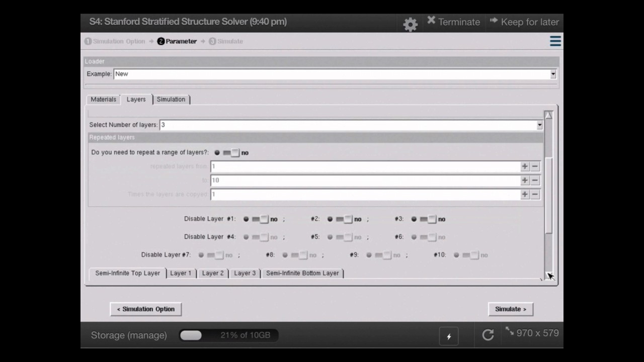Toggle Disable Layer #1 switch
644x362 pixels.
pyautogui.click(x=260, y=219)
